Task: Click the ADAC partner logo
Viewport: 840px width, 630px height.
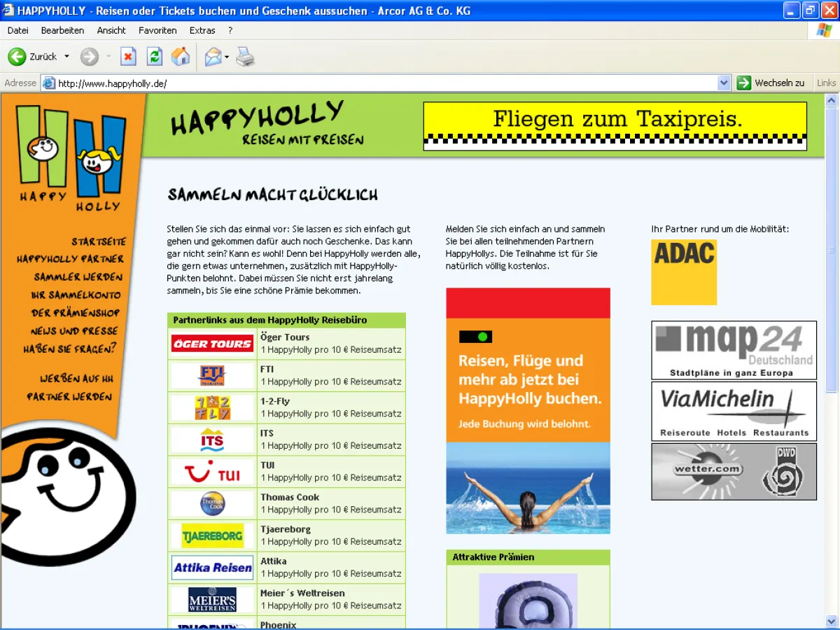Action: pos(684,272)
